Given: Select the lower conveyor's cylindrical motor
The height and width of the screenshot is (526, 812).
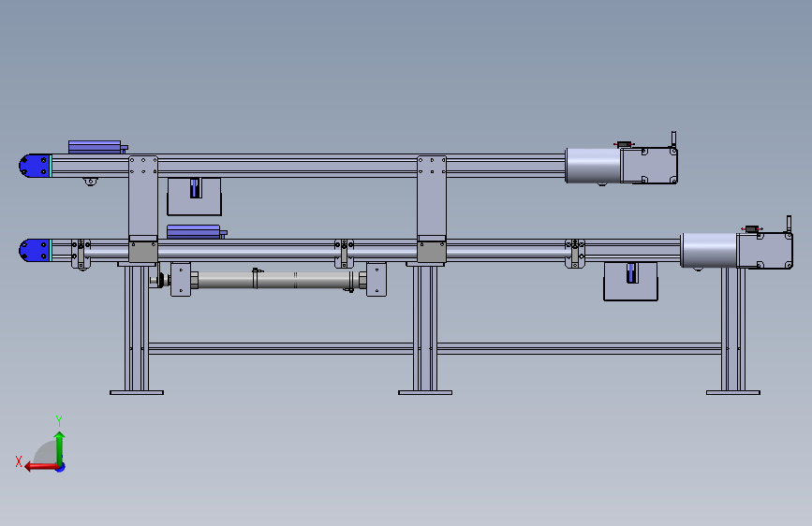Looking at the screenshot, I should 709,251.
